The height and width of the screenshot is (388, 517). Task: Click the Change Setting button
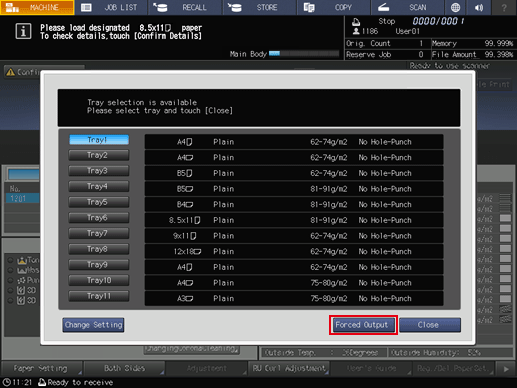(x=93, y=325)
